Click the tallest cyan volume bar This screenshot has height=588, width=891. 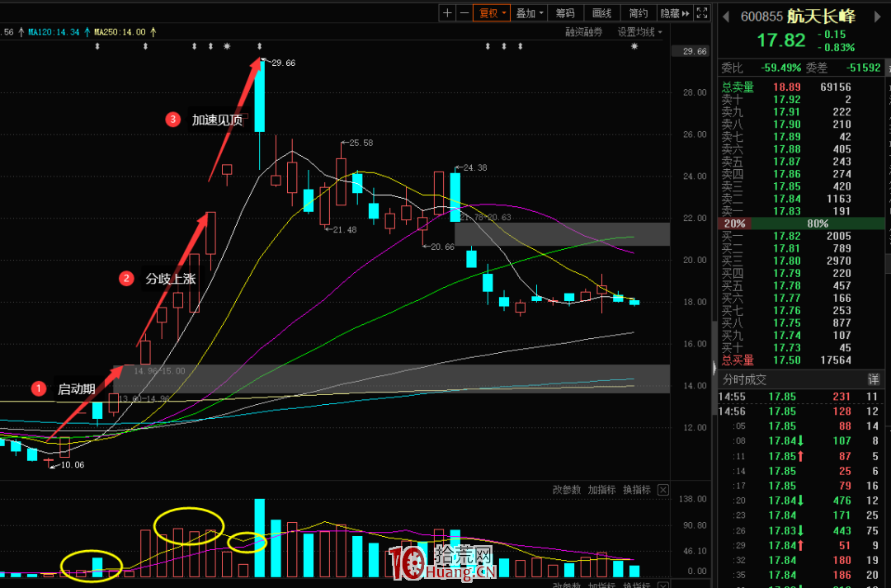click(260, 538)
